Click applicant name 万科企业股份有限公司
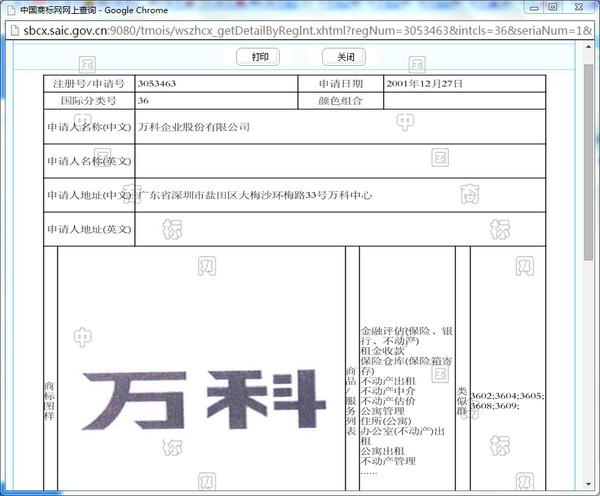The image size is (600, 496). [x=193, y=127]
